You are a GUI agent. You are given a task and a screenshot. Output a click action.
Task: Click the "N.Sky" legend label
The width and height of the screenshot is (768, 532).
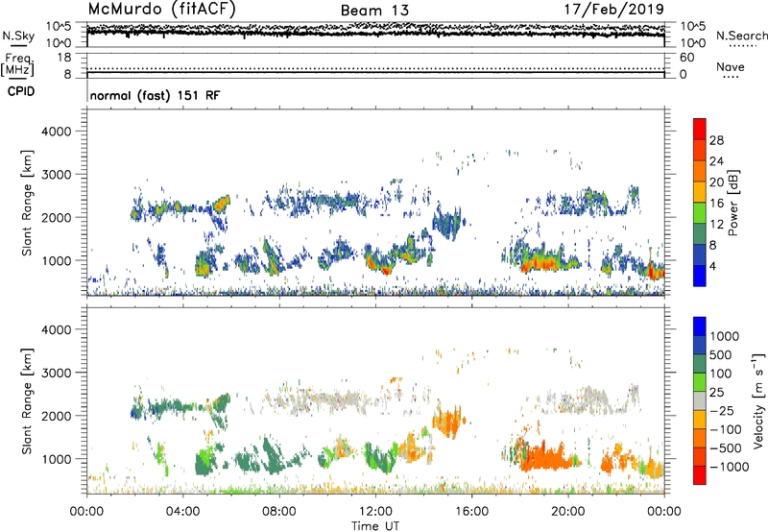pos(18,36)
